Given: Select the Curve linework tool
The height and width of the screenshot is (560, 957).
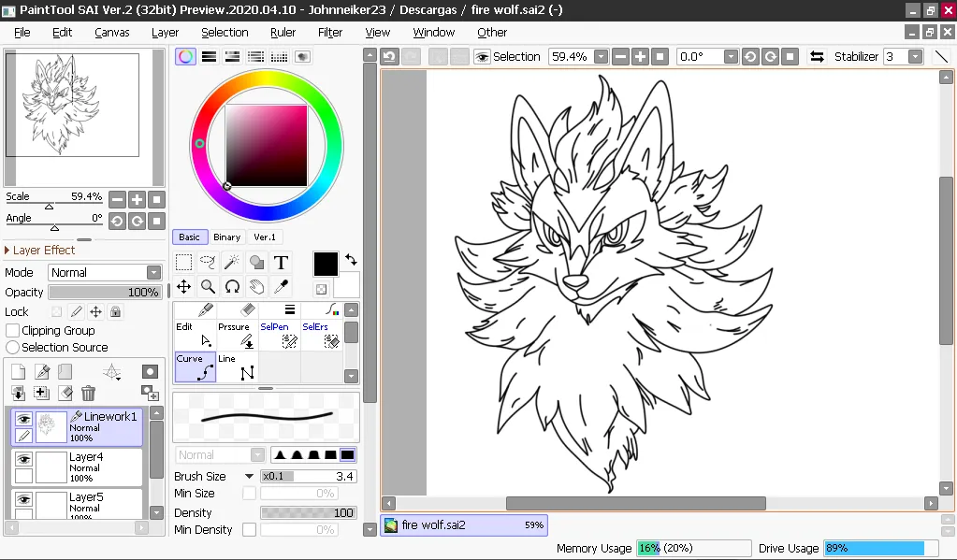Looking at the screenshot, I should pos(196,367).
